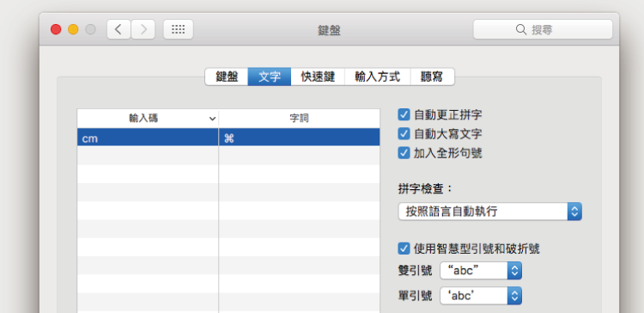644x313 pixels.
Task: Open the 拼字檢查 dropdown showing 按照語言自動執行
Action: pos(490,212)
